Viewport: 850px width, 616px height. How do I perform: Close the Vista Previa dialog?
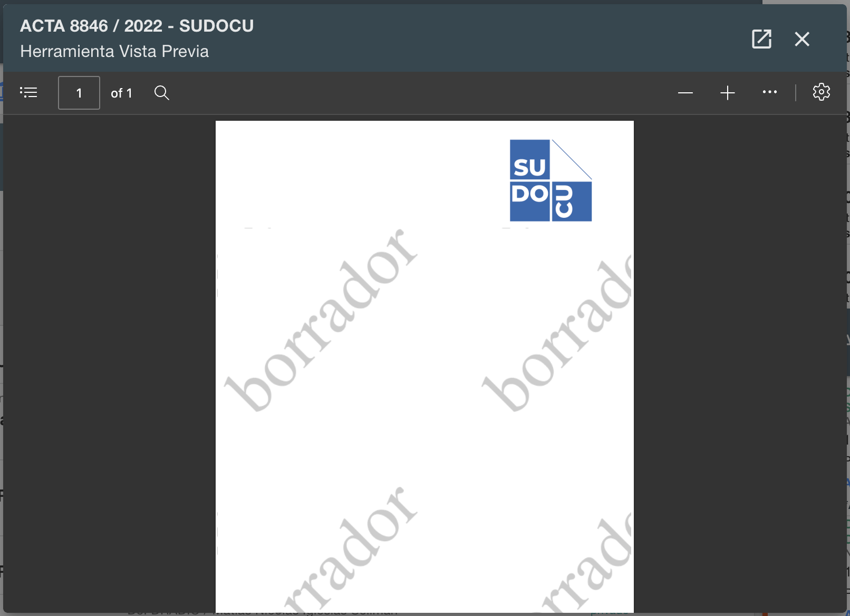coord(801,39)
